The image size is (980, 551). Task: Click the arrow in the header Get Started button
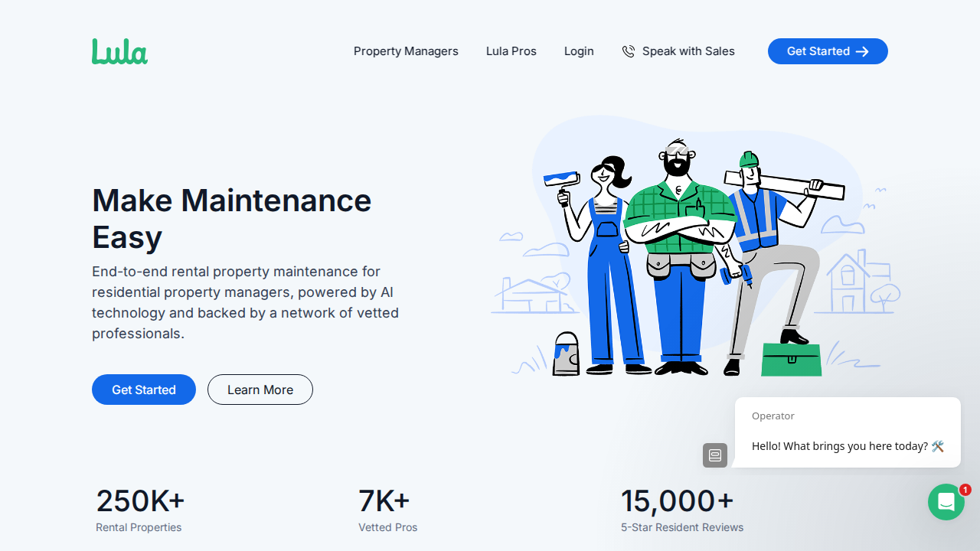click(862, 51)
